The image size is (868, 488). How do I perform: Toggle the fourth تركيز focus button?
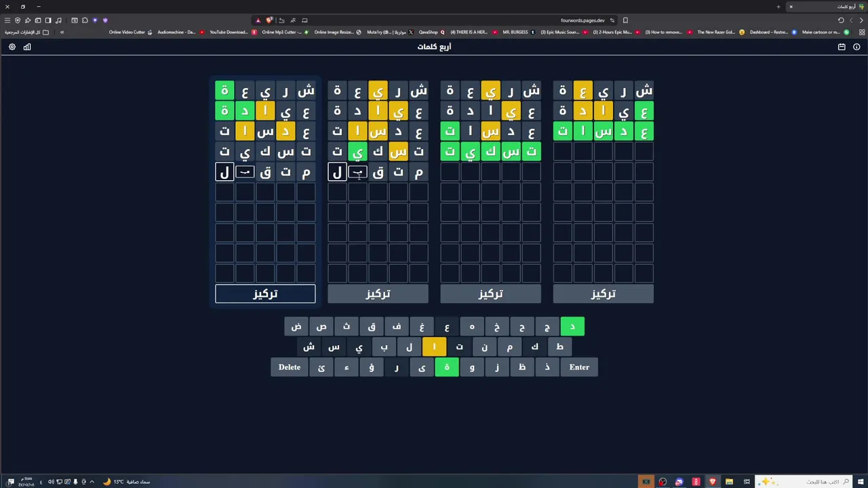pyautogui.click(x=603, y=293)
